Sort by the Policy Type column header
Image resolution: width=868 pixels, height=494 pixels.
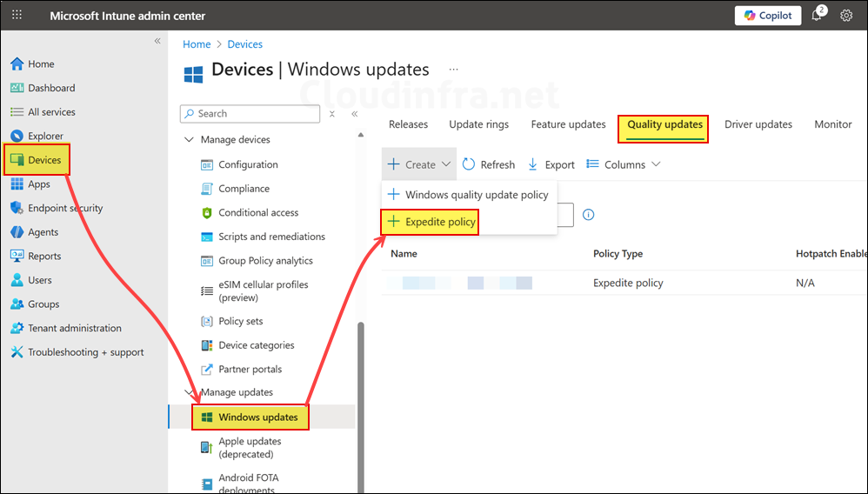click(618, 254)
